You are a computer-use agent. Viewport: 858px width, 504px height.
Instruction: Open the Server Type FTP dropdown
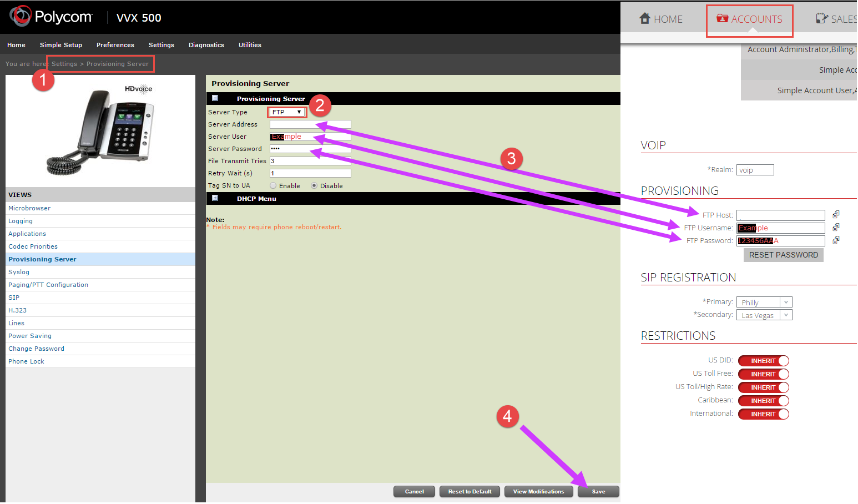(x=287, y=112)
